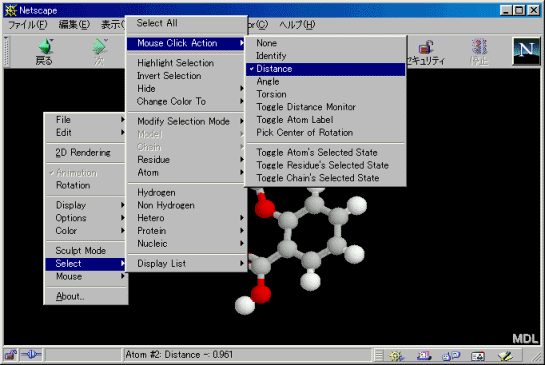Screen dimensions: 545x365
Task: Click the lower red oxygen atom of the molecule
Action: pyautogui.click(x=261, y=294)
